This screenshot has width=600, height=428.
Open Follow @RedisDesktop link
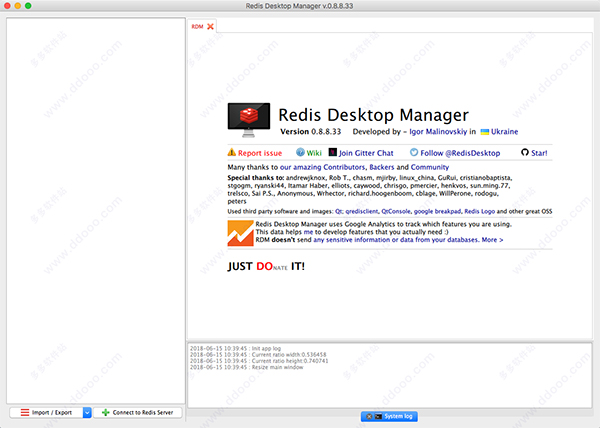pos(460,153)
